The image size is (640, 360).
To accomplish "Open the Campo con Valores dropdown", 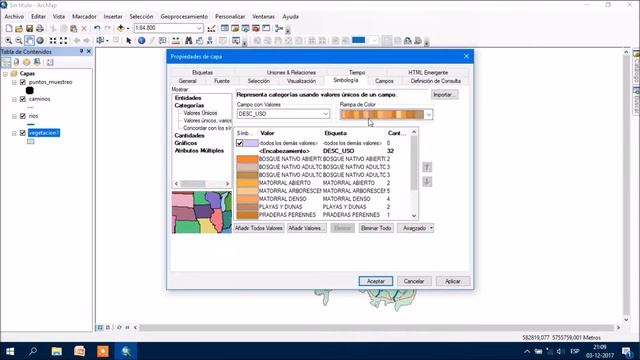I will coord(326,114).
